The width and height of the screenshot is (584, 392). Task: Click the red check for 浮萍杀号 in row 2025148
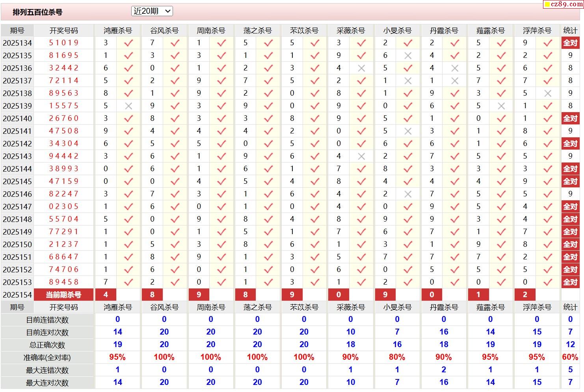tap(548, 219)
